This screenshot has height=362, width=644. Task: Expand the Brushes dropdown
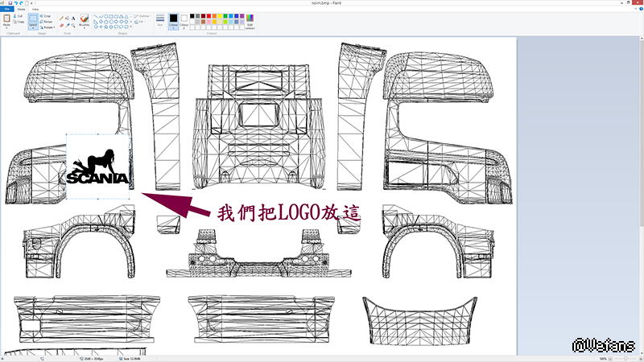coord(85,28)
